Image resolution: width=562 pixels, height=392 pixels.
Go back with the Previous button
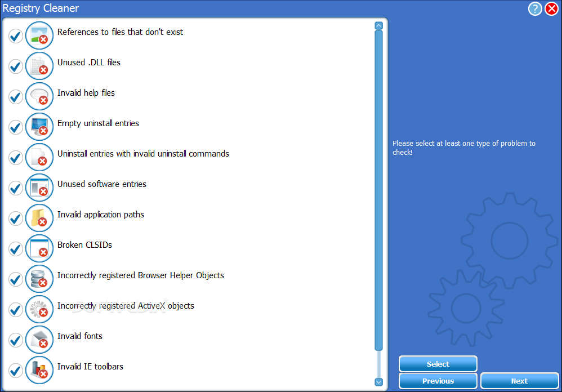438,381
